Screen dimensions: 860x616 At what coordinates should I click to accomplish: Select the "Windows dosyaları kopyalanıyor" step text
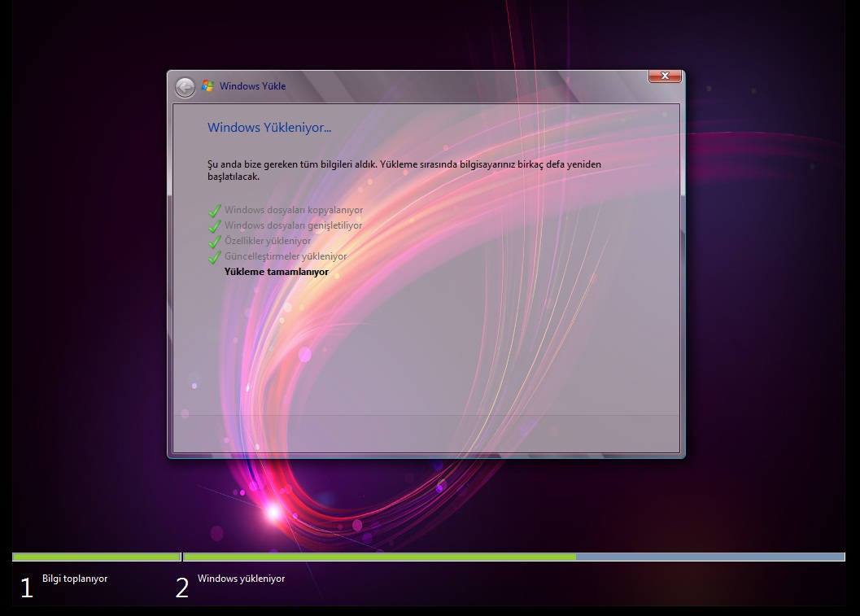[293, 210]
